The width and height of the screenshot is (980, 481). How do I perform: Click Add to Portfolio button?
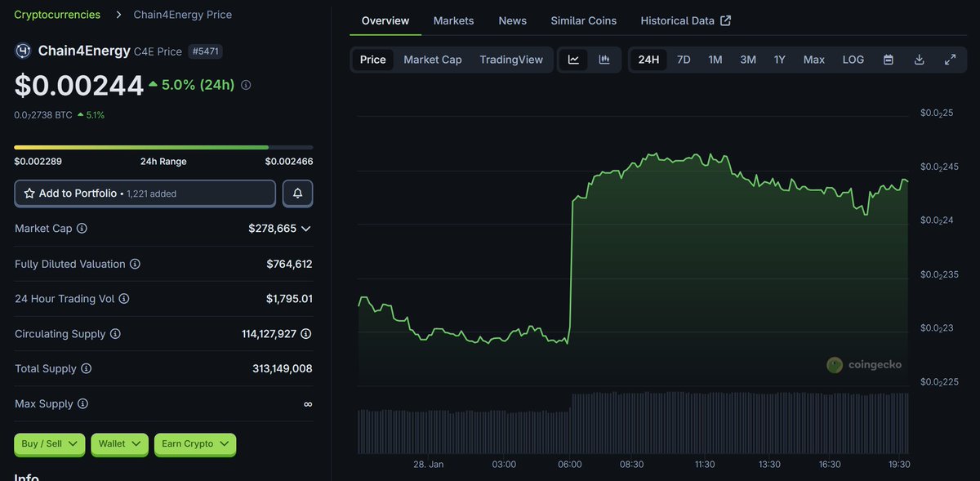click(145, 194)
